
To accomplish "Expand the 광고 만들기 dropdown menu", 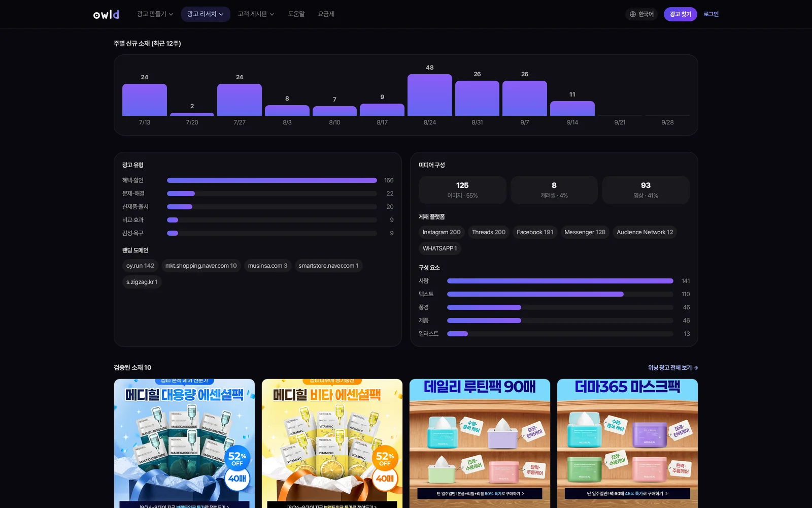I will click(155, 14).
